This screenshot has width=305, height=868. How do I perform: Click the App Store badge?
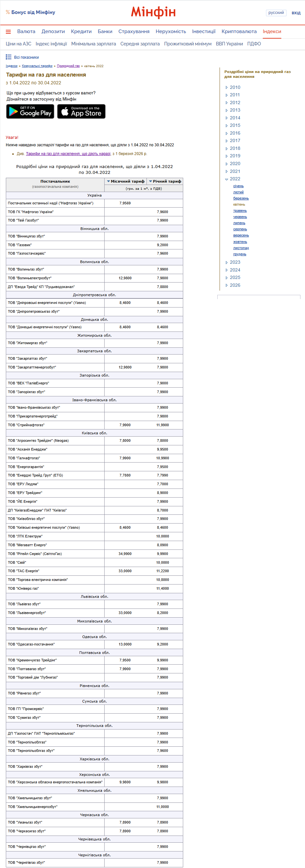[81, 112]
